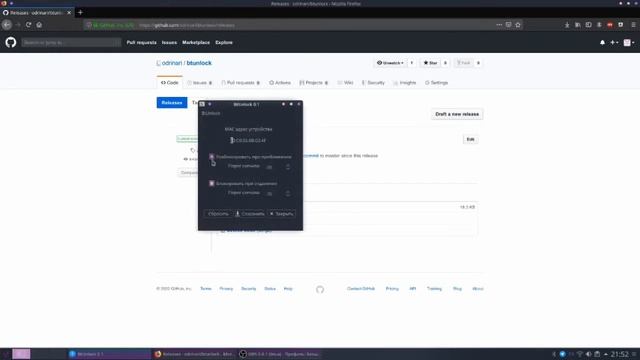
Task: Click the Save (Сохранить) button
Action: pos(249,213)
